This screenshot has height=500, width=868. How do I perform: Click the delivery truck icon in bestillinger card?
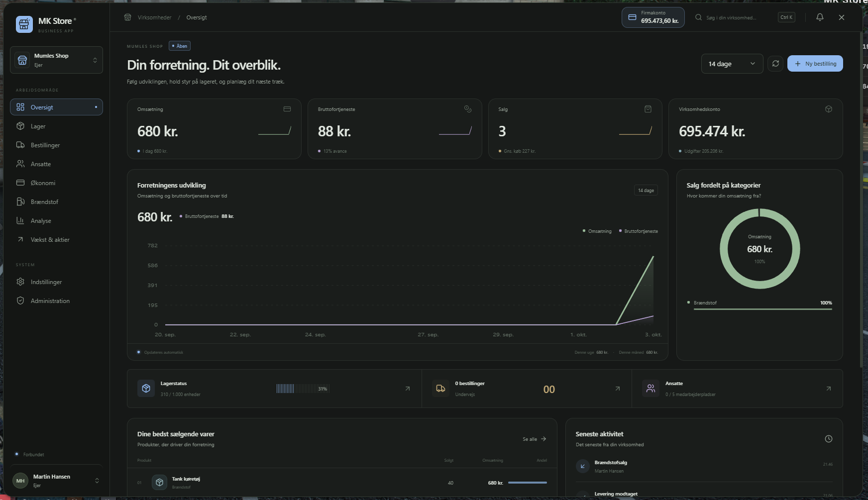point(440,389)
